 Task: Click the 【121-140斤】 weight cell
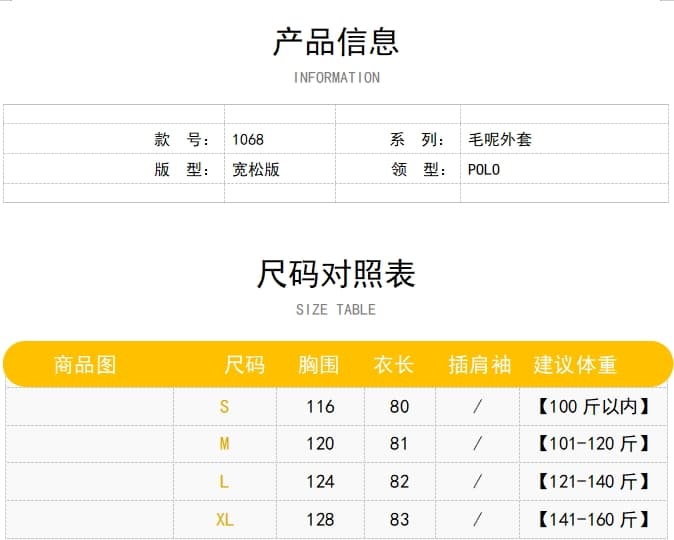click(x=593, y=482)
